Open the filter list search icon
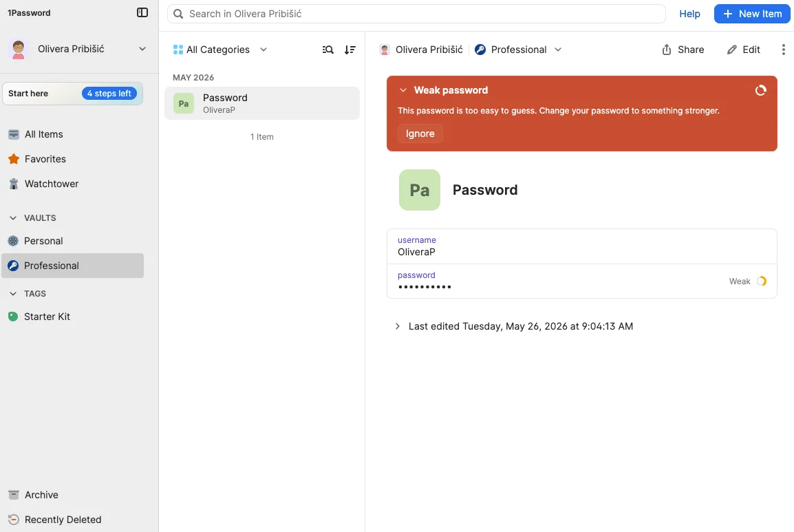Screen dimensions: 794x532 click(x=328, y=50)
